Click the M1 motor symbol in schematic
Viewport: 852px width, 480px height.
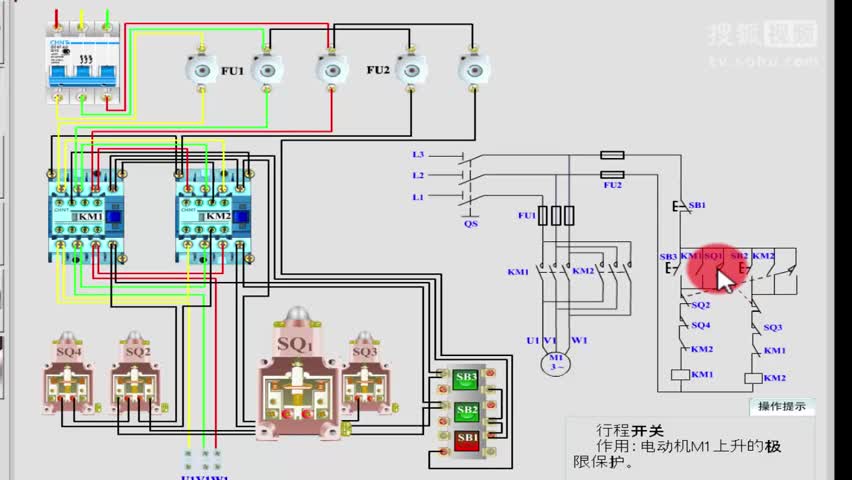click(555, 363)
